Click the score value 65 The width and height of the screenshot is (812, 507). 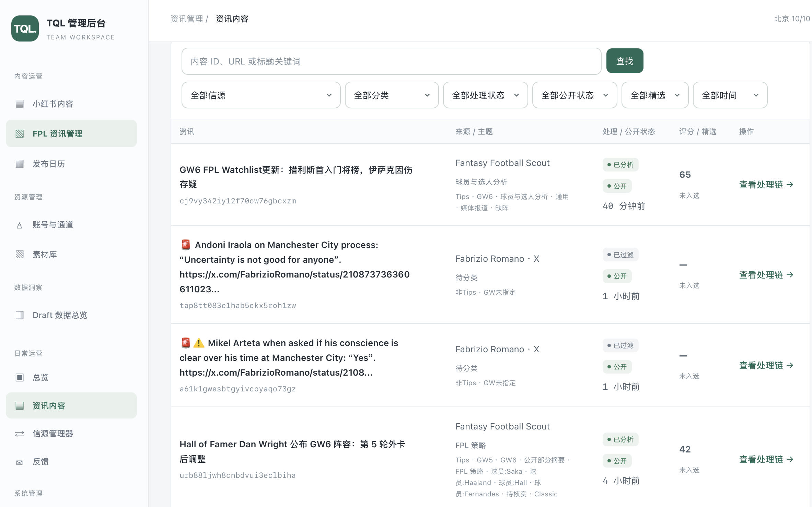685,175
